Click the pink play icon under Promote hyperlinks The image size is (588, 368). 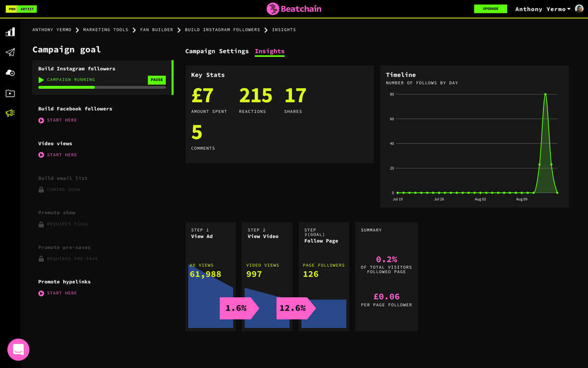pyautogui.click(x=41, y=293)
